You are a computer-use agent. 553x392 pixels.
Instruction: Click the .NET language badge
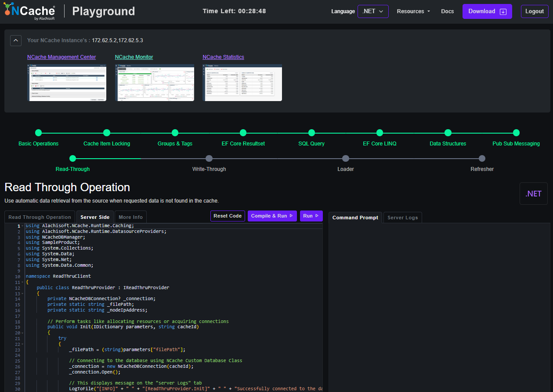pyautogui.click(x=533, y=194)
